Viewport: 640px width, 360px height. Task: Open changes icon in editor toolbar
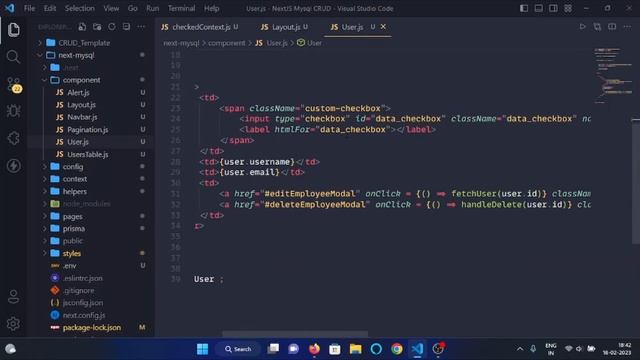[x=597, y=27]
